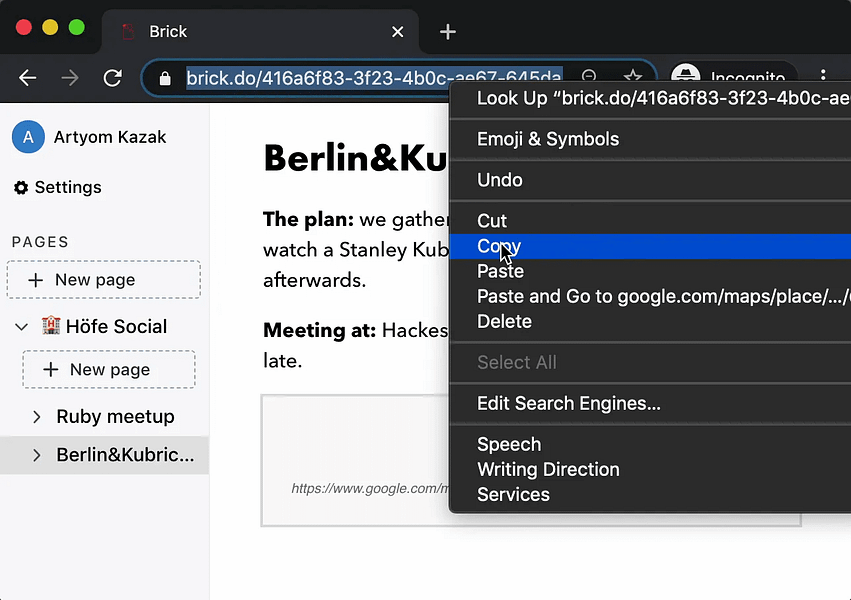This screenshot has width=851, height=600.
Task: Expand the Ruby meetup page
Action: (x=37, y=417)
